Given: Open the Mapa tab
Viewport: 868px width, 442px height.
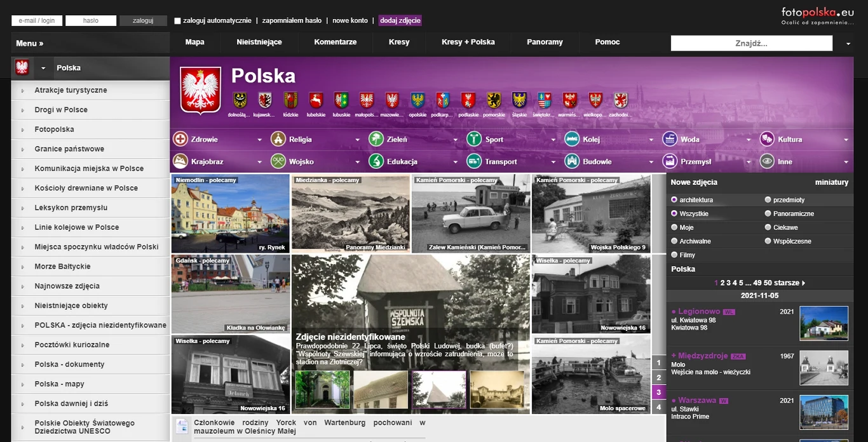Looking at the screenshot, I should coord(194,42).
